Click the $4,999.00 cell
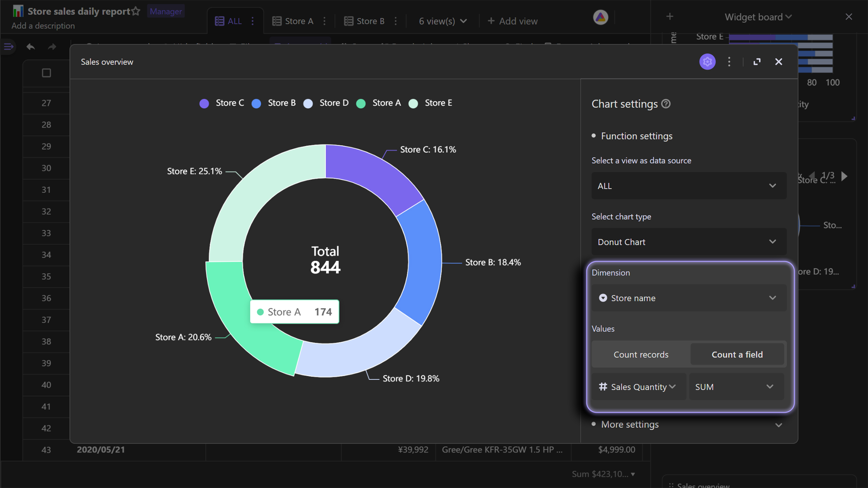 [616, 450]
